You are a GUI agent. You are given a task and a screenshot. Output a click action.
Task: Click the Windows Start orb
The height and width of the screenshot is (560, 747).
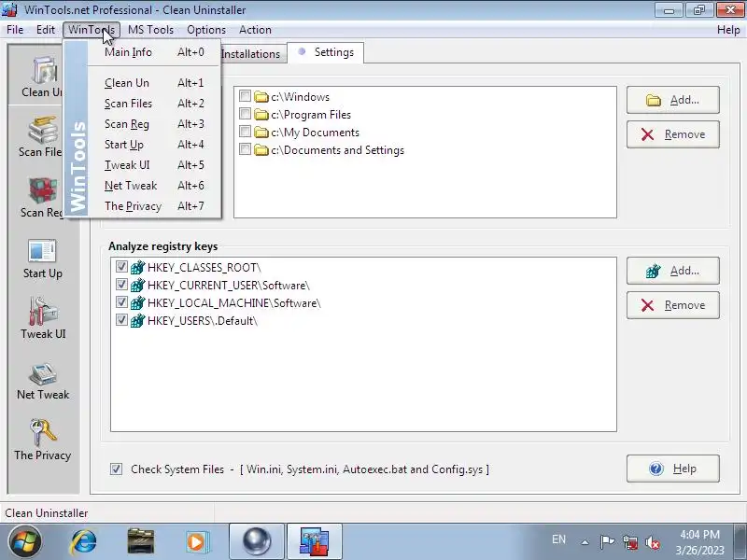tap(24, 541)
